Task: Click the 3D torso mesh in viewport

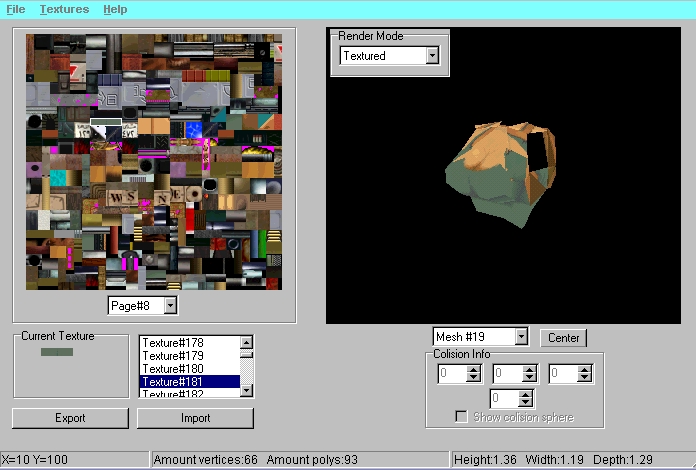Action: [x=495, y=175]
